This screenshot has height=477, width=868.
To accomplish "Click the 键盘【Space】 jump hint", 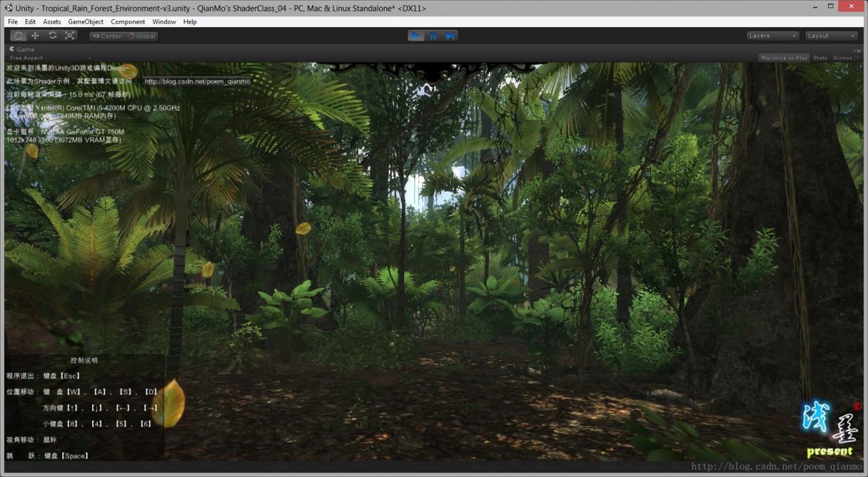I will [x=66, y=456].
